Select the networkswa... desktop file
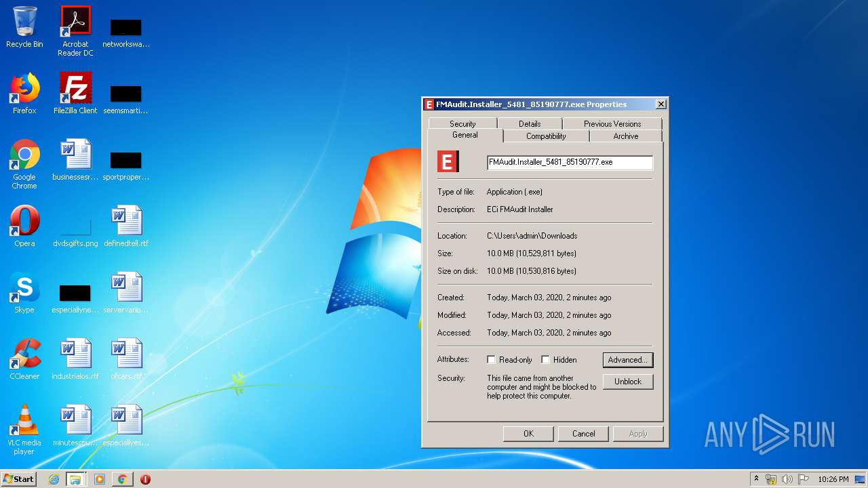868x488 pixels. 126,33
